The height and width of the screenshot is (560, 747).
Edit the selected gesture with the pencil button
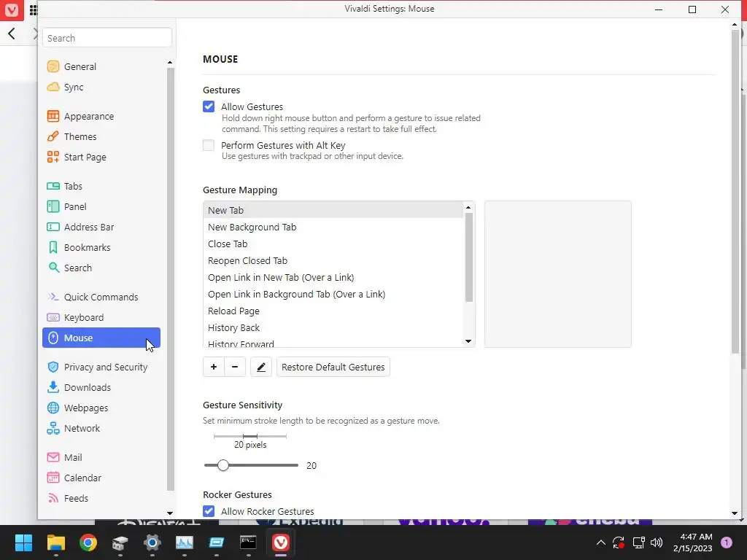click(x=261, y=367)
